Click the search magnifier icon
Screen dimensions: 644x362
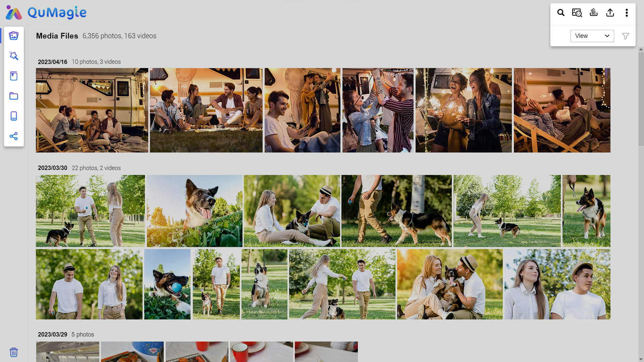pyautogui.click(x=561, y=13)
